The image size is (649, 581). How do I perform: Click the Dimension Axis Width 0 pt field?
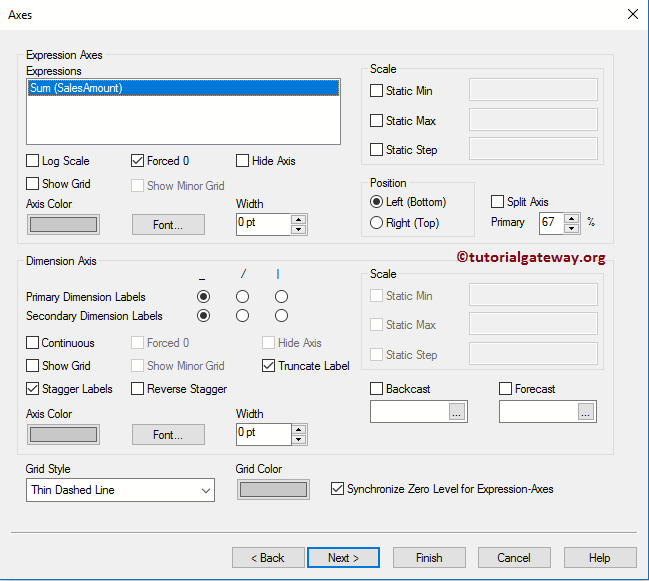coord(264,434)
